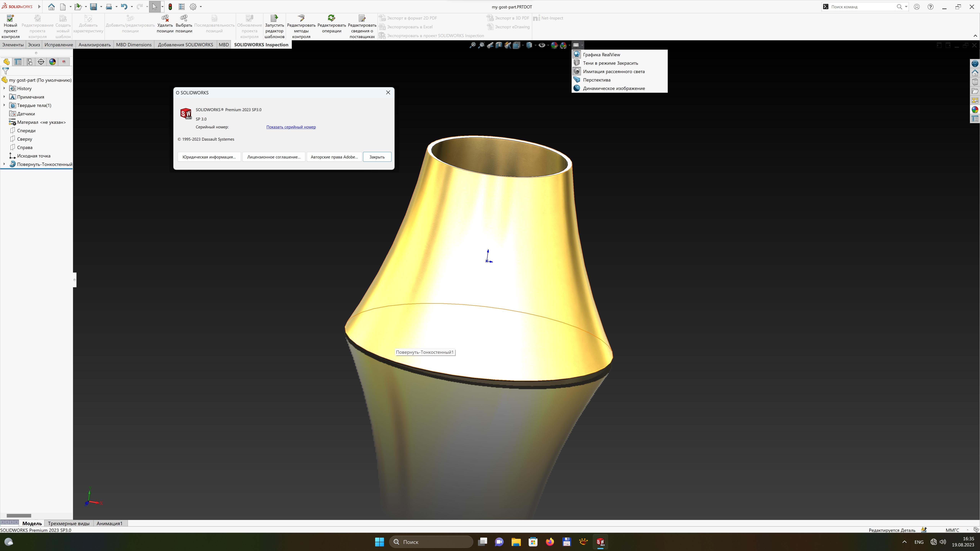
Task: Open DisplayManager color tab
Action: (x=52, y=62)
